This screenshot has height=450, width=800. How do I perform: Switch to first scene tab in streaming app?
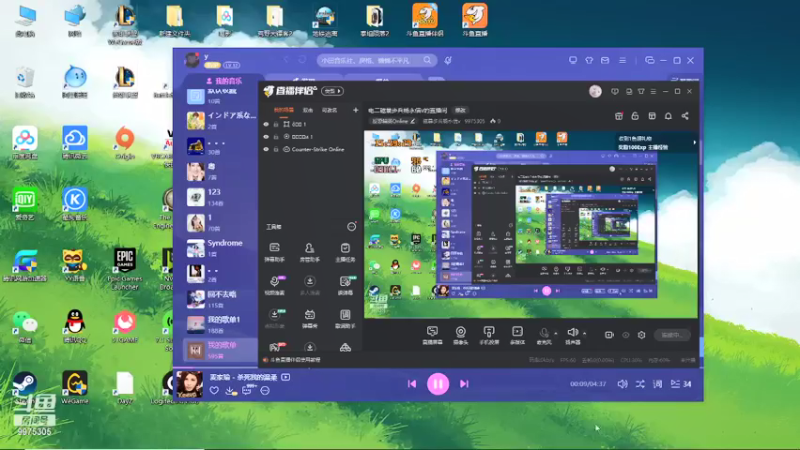point(284,110)
